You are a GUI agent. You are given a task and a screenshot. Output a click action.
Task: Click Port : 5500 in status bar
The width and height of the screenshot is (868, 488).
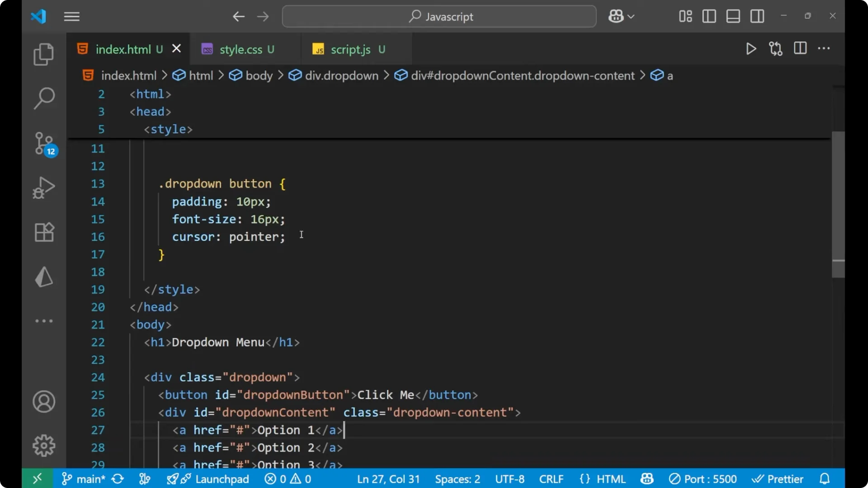703,479
